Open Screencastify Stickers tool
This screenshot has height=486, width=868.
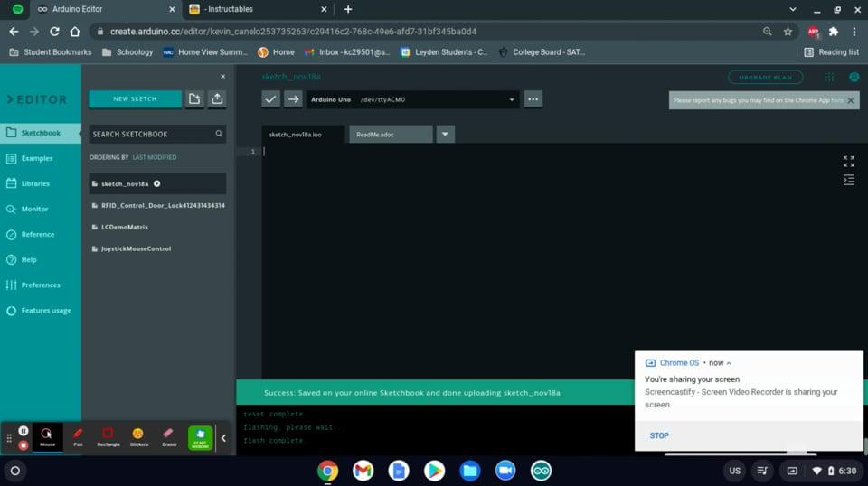click(x=139, y=437)
